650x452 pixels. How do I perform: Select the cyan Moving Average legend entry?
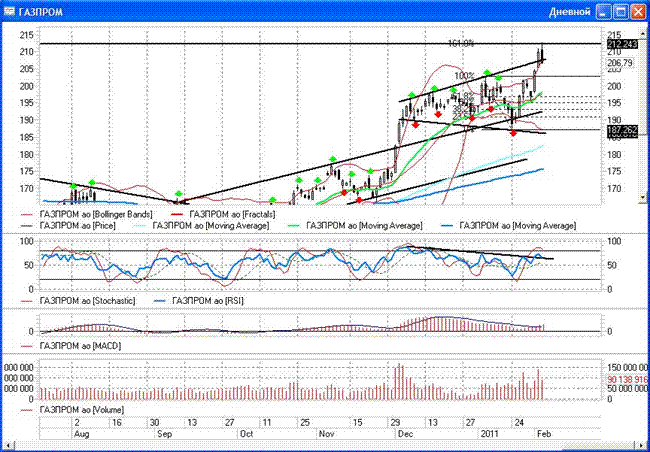tap(201, 226)
